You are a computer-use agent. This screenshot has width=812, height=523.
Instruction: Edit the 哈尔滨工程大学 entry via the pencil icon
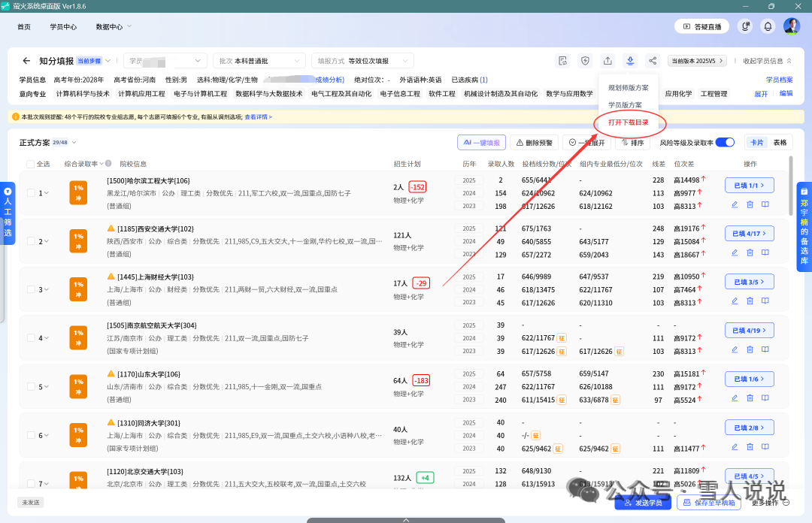tap(735, 204)
